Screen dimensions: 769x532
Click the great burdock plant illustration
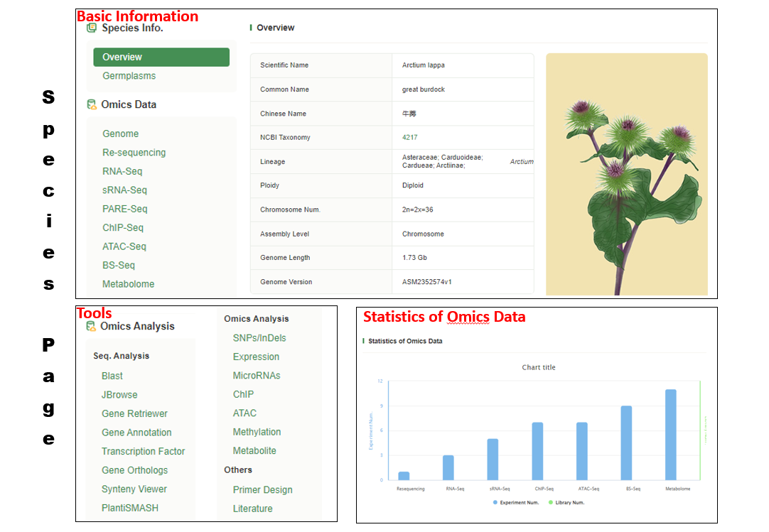click(x=626, y=174)
